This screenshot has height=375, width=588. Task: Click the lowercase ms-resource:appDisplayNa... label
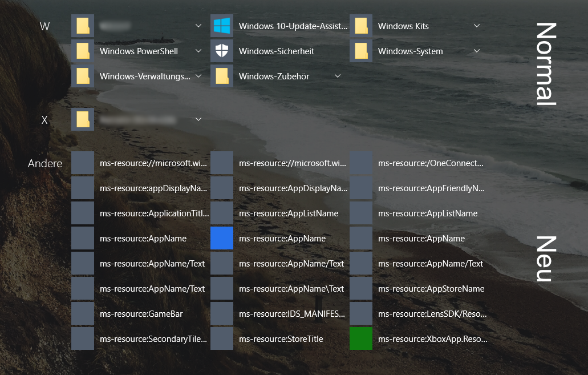[x=153, y=188]
